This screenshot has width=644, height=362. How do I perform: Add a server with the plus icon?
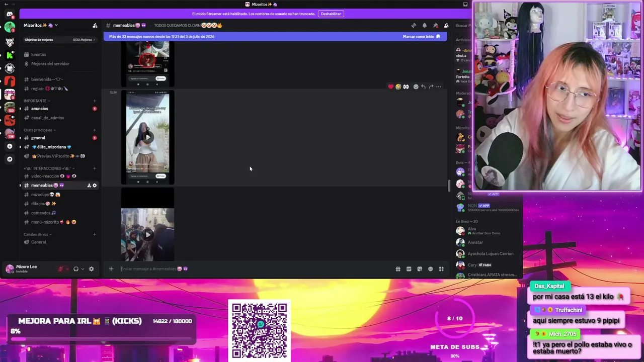pos(10,146)
